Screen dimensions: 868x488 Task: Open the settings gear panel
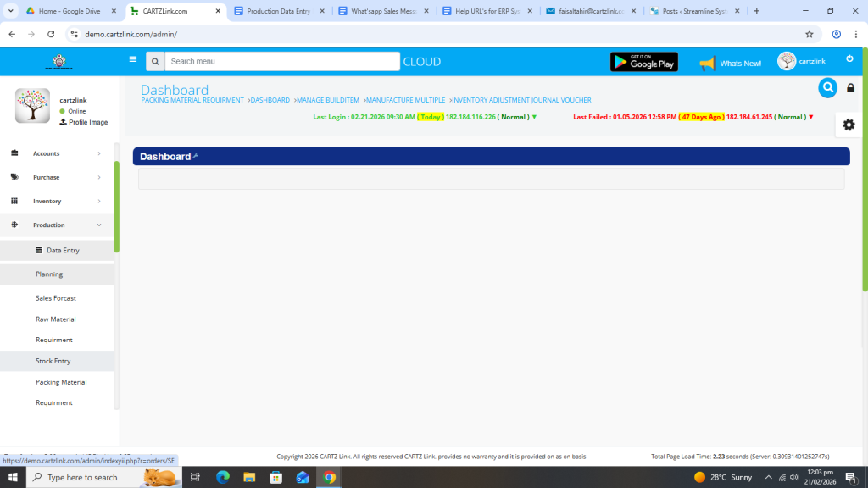[849, 125]
